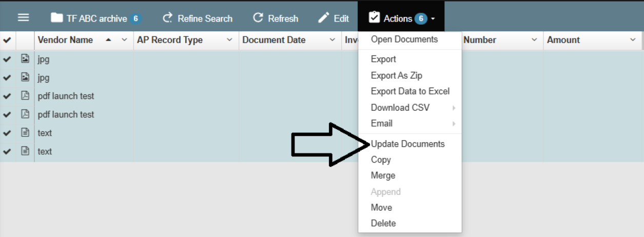The image size is (644, 237).
Task: Choose Export As Zip menu item
Action: [396, 75]
